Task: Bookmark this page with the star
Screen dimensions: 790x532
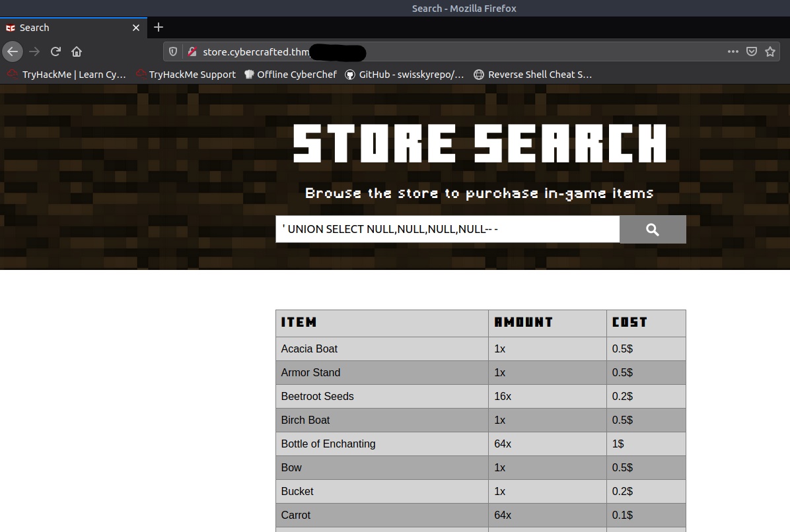Action: point(770,51)
